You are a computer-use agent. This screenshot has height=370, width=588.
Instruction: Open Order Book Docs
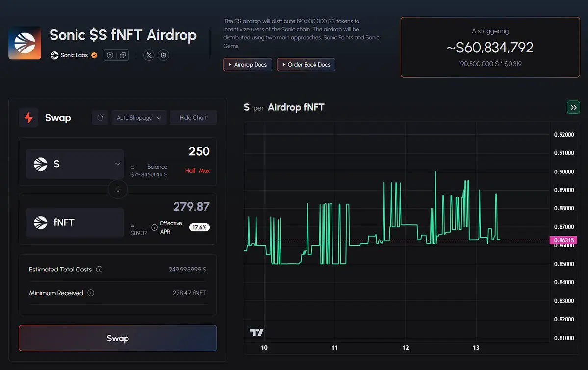click(306, 65)
